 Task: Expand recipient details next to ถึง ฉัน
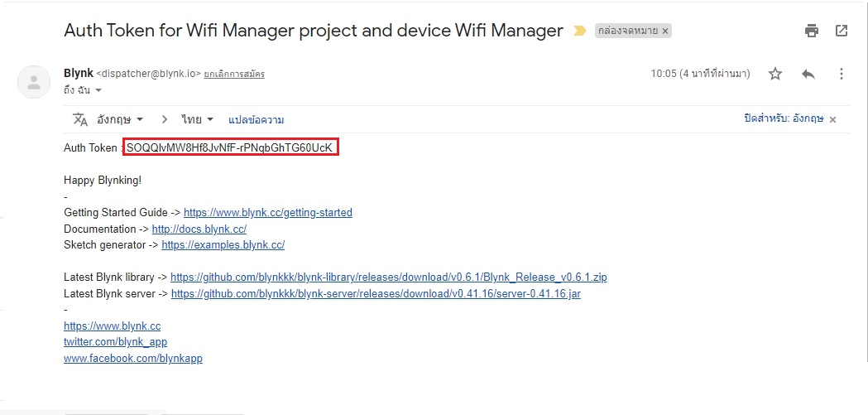coord(98,90)
